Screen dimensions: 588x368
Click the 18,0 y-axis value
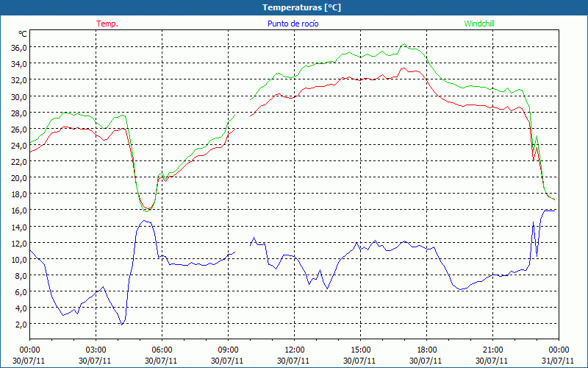[x=20, y=194]
